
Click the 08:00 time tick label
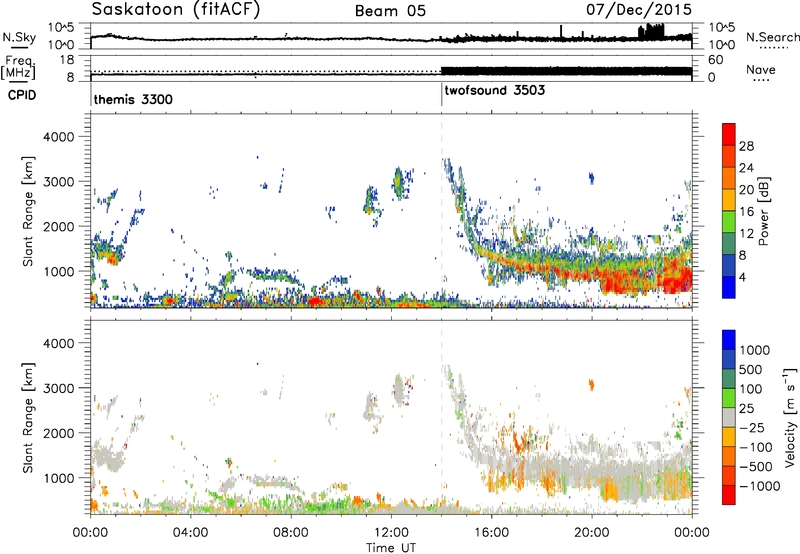pos(290,533)
